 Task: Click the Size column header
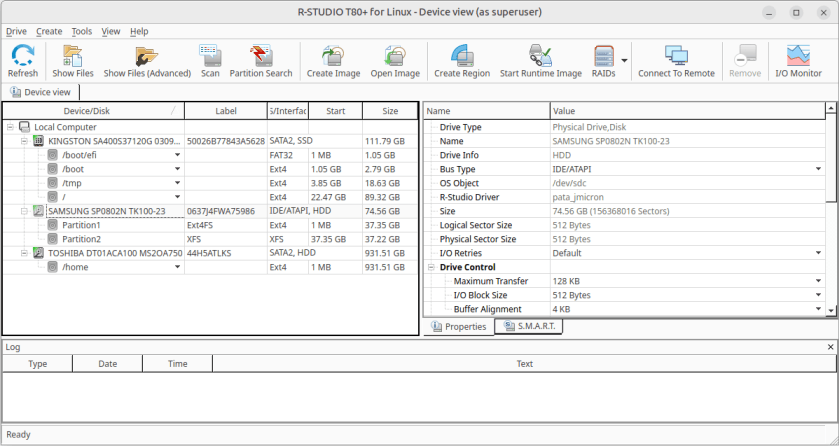point(390,111)
